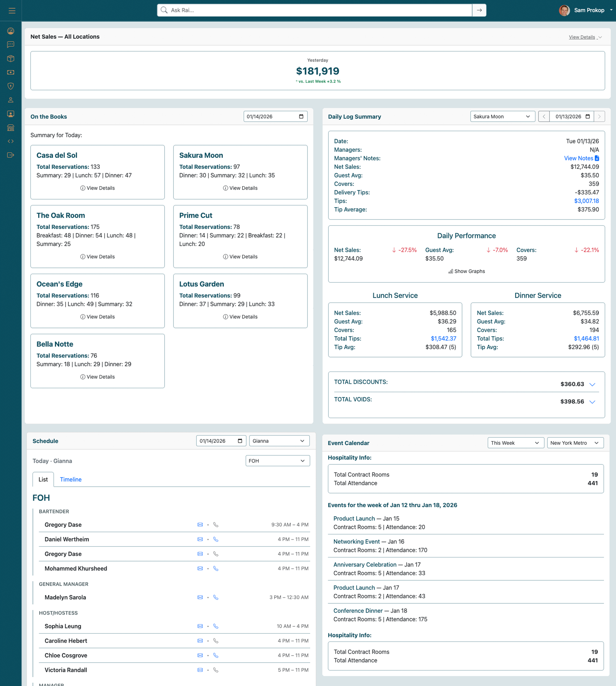Log out using the sidebar exit icon
Screen dimensions: 616x686
tap(10, 155)
